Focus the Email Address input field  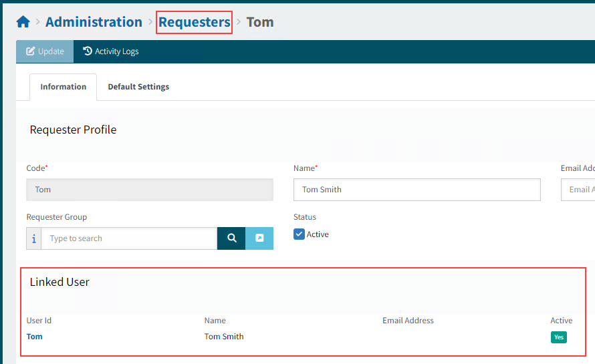(578, 190)
